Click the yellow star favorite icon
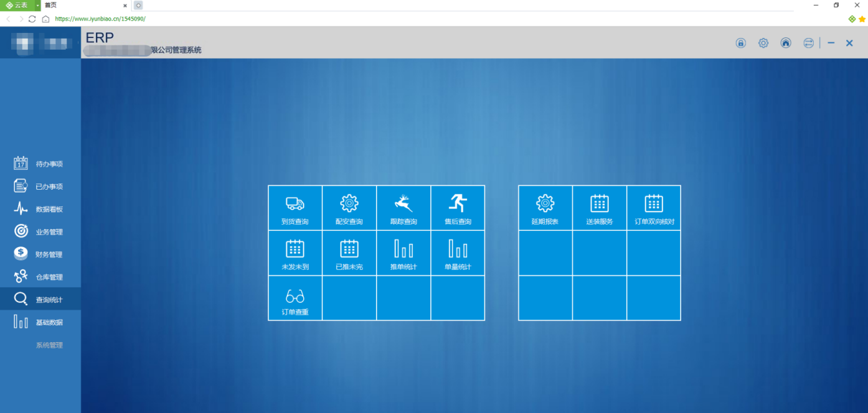 862,19
